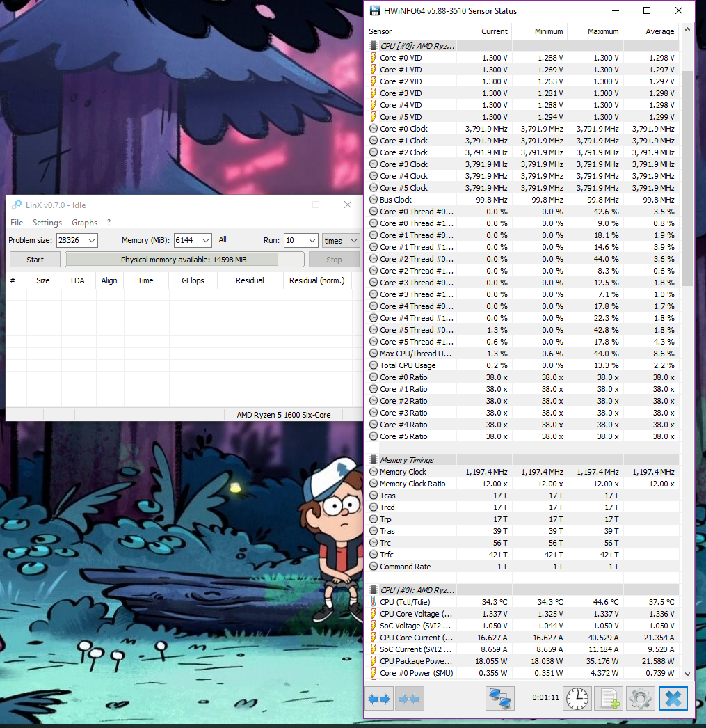Reset the elapsed-time clock icon
The height and width of the screenshot is (728, 706).
[x=577, y=698]
